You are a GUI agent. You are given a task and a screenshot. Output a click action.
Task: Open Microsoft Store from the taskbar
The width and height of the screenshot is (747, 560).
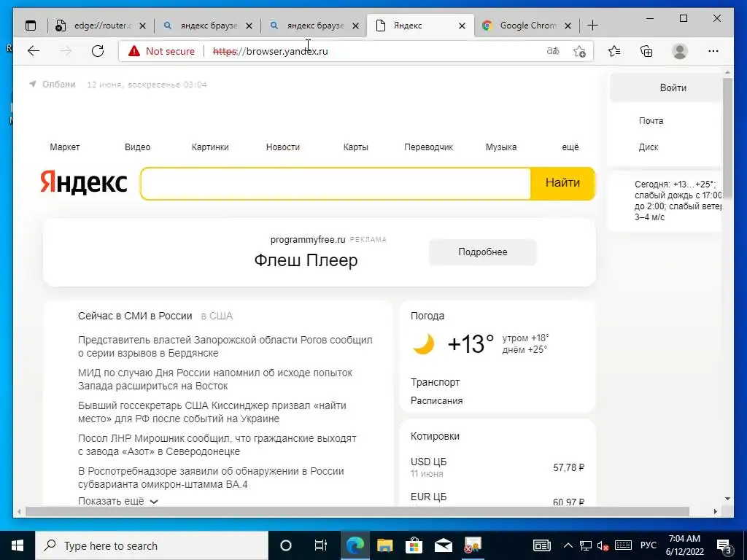tap(414, 545)
